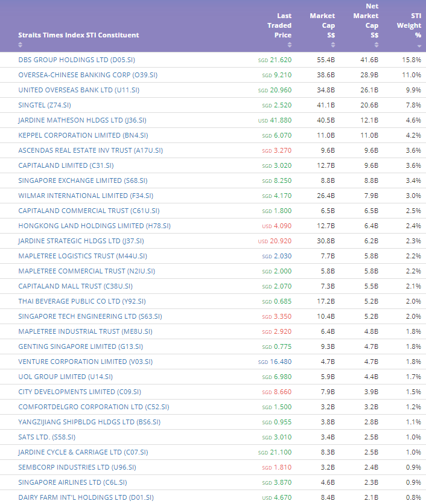Open JARDINE CYCLE & CARRIAGE LTD link
The height and width of the screenshot is (504, 426).
83,453
